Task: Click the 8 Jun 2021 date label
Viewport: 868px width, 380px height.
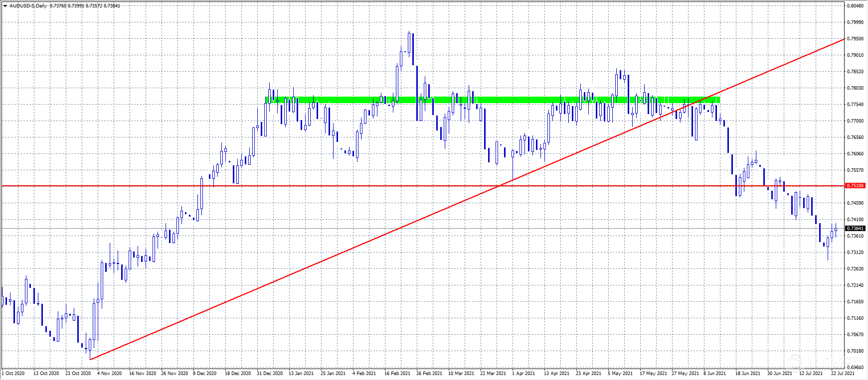Action: coord(714,373)
